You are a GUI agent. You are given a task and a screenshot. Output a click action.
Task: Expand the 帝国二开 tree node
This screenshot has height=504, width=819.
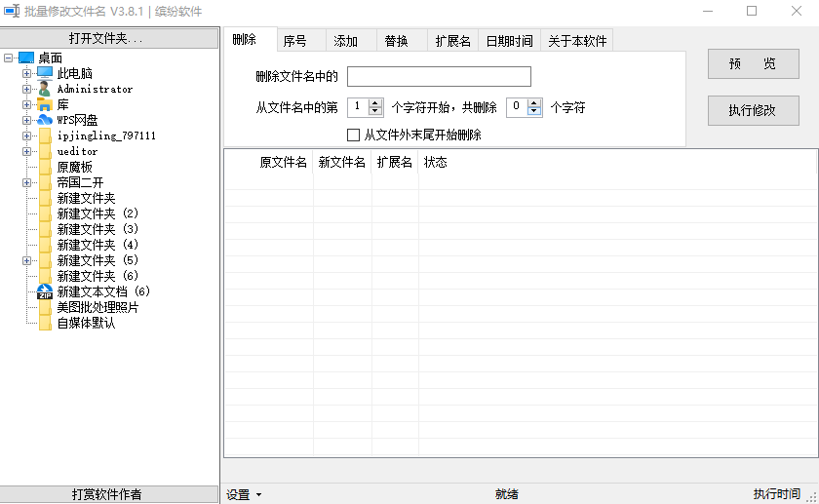click(x=26, y=183)
